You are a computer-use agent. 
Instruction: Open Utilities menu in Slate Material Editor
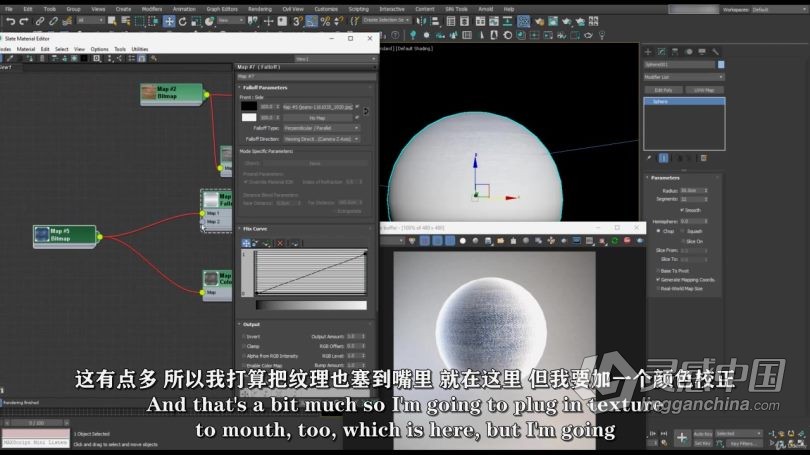(x=139, y=49)
